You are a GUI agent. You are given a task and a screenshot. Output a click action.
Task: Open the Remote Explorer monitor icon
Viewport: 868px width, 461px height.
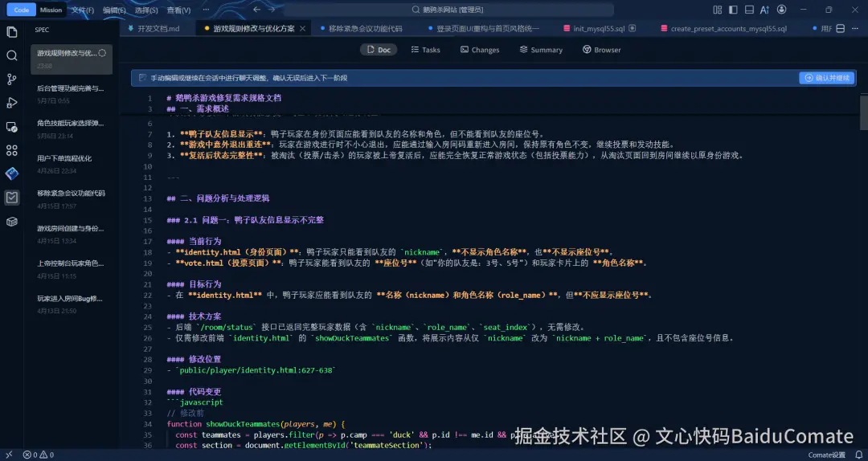click(x=11, y=127)
